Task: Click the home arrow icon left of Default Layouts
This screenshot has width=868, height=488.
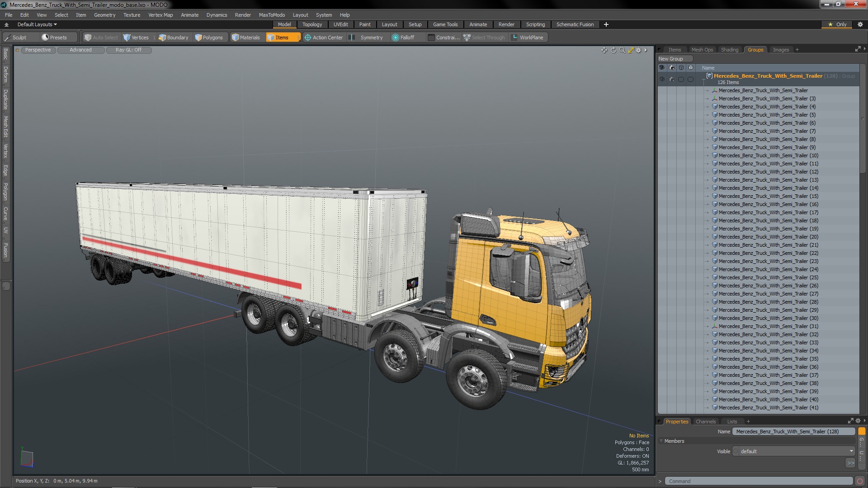Action: tap(6, 24)
